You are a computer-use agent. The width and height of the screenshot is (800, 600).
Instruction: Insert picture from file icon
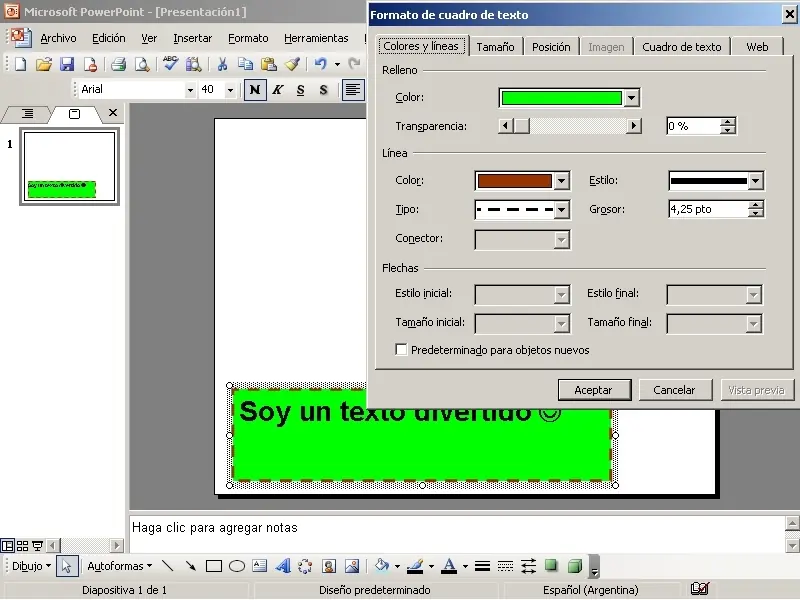pos(352,566)
